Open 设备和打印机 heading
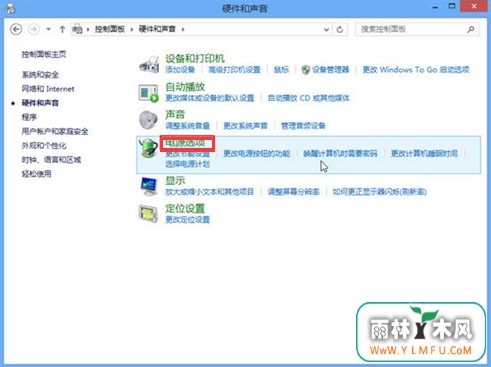The height and width of the screenshot is (367, 491). (x=195, y=59)
